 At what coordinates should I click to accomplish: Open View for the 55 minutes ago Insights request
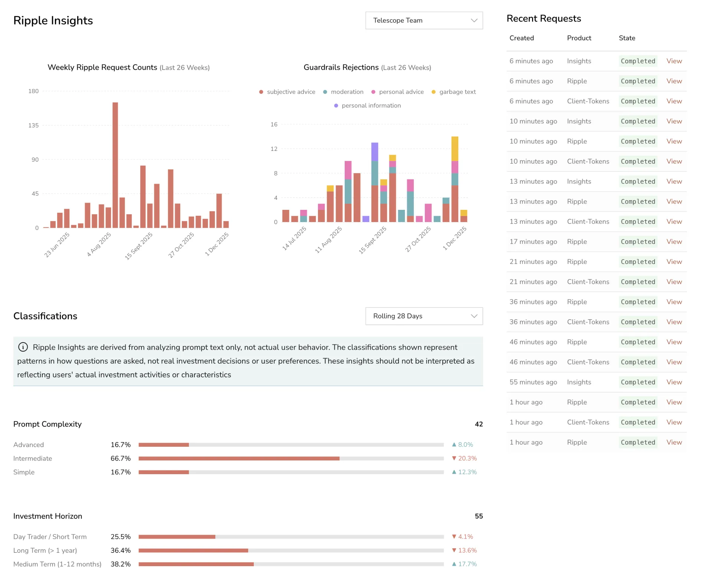[x=674, y=382]
